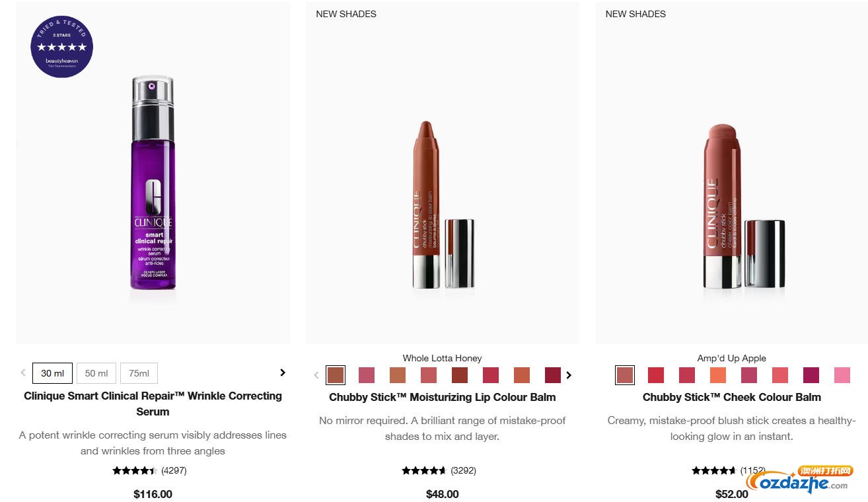Select the 50 ml size option
Image resolution: width=868 pixels, height=502 pixels.
[x=96, y=373]
